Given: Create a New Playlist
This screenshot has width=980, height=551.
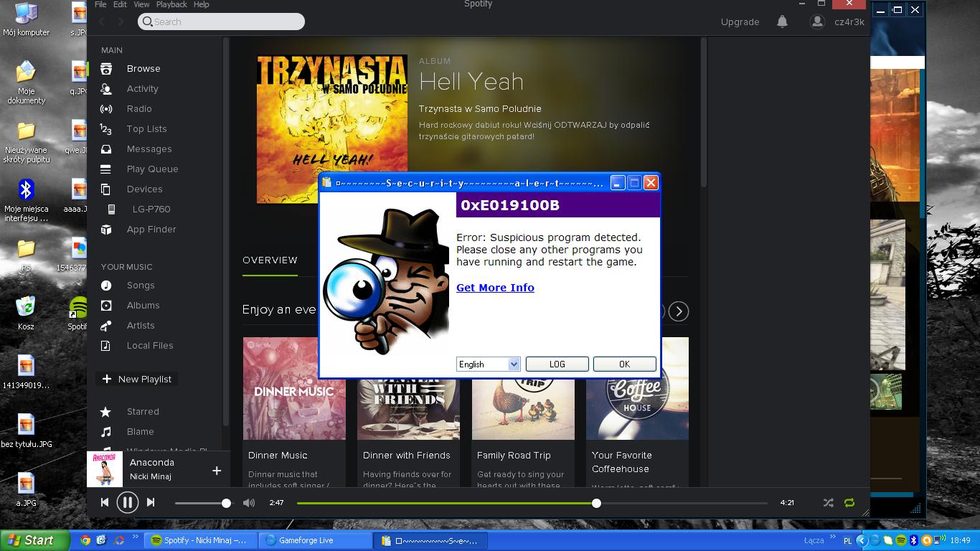Looking at the screenshot, I should [137, 379].
